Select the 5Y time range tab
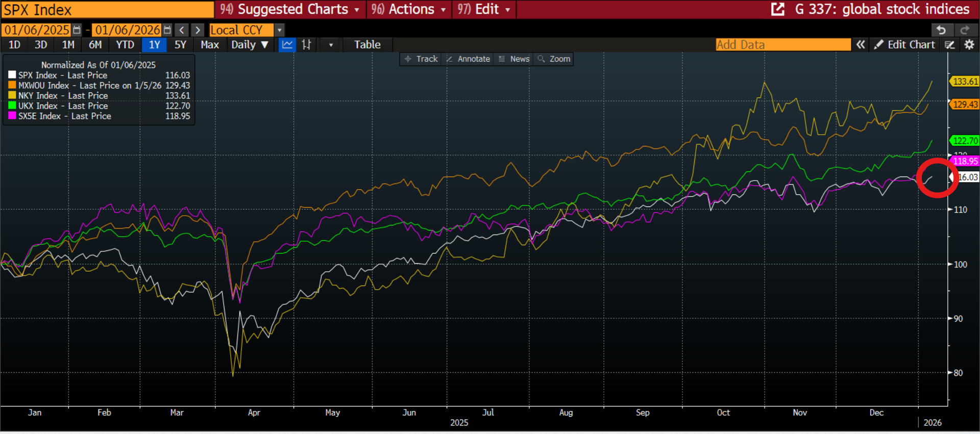This screenshot has width=980, height=434. click(180, 45)
